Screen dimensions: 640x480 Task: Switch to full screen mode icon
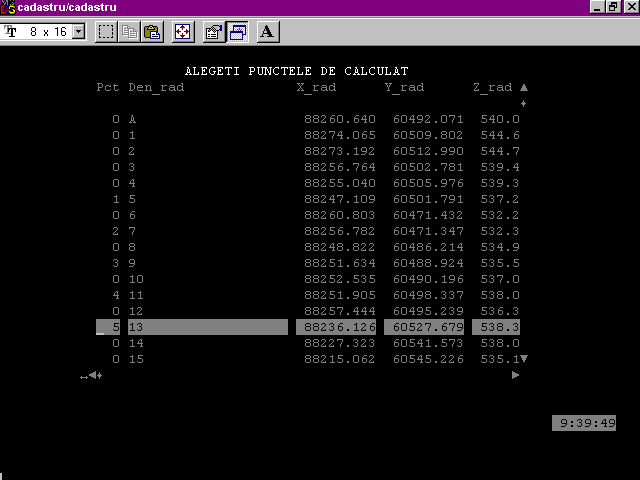[x=183, y=32]
